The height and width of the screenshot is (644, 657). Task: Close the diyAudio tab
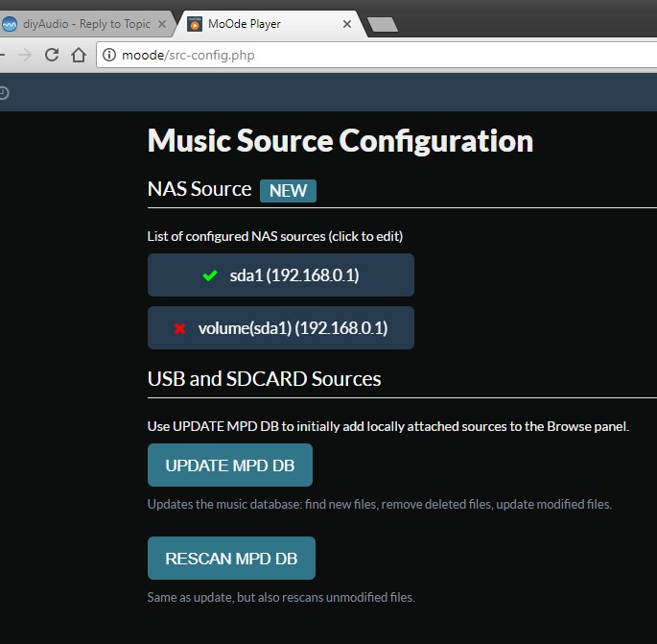coord(162,24)
